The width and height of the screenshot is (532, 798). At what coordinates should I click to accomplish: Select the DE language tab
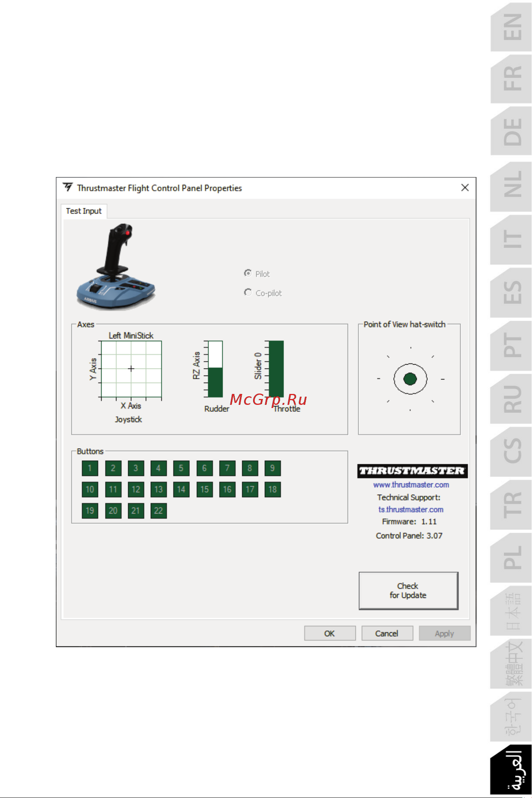tap(512, 131)
